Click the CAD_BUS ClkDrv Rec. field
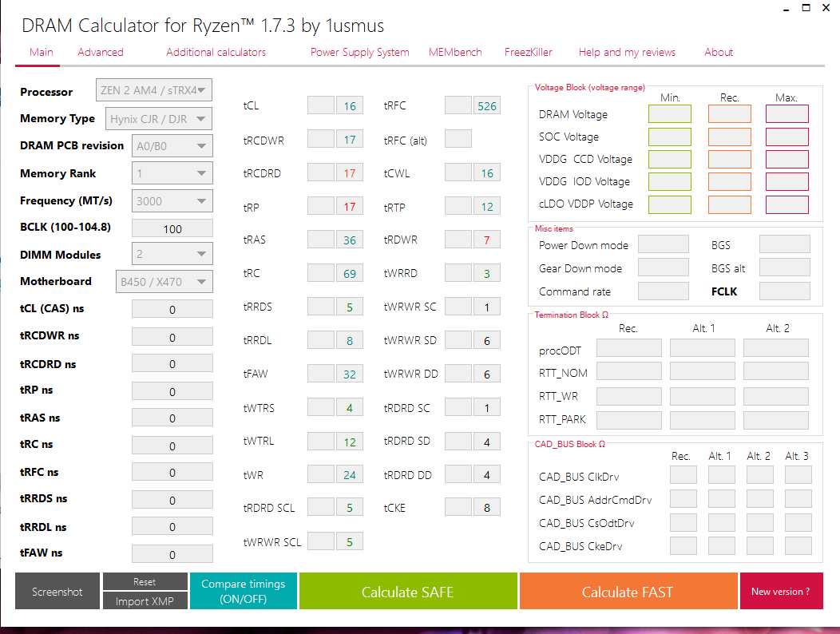840x634 pixels. tap(683, 475)
